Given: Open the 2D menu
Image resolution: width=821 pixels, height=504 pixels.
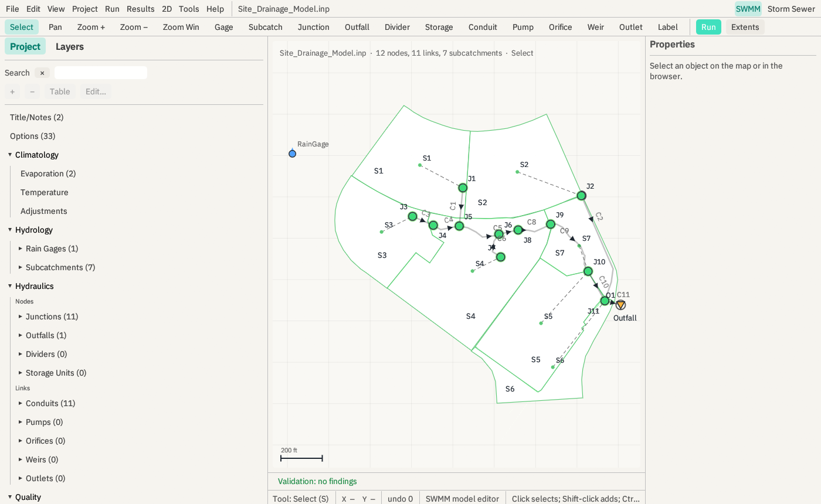Looking at the screenshot, I should tap(167, 9).
